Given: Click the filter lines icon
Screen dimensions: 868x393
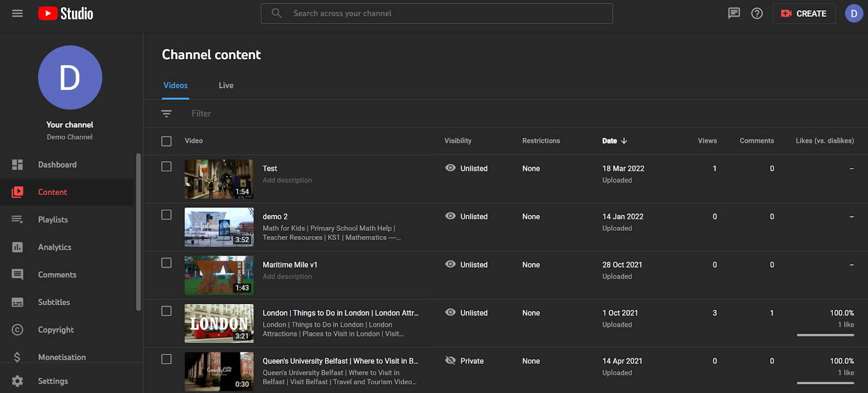Looking at the screenshot, I should click(x=167, y=113).
